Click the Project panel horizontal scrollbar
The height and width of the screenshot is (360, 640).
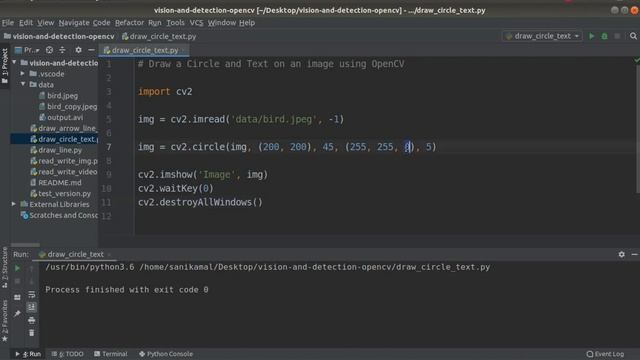click(x=25, y=245)
